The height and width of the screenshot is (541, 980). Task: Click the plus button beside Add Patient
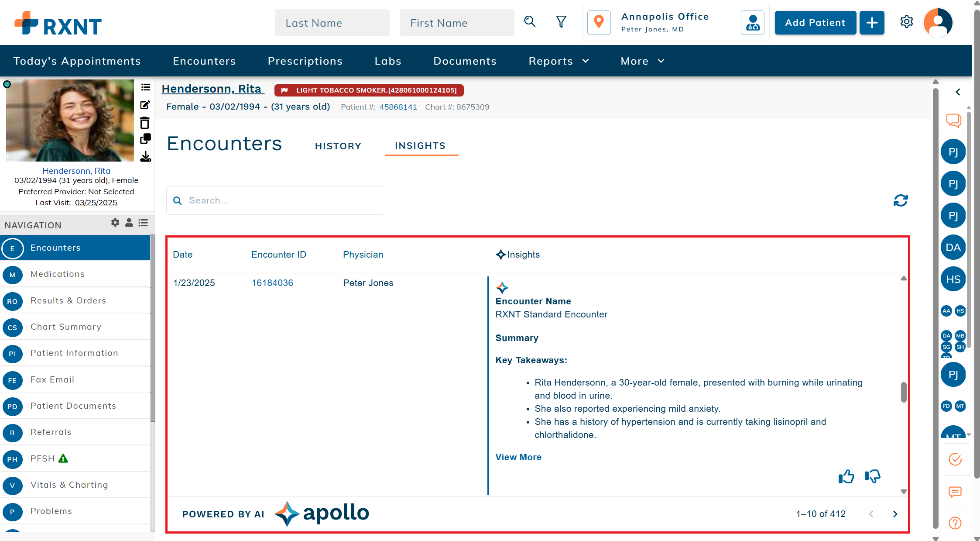tap(872, 23)
